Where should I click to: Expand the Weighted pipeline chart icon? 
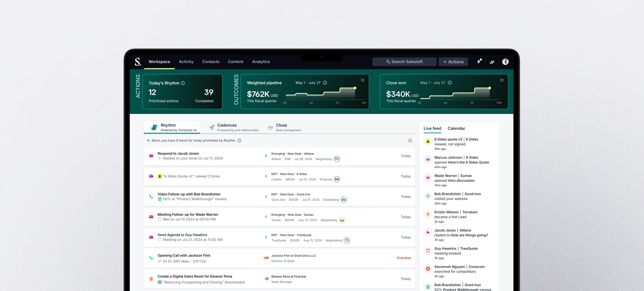coord(363,80)
